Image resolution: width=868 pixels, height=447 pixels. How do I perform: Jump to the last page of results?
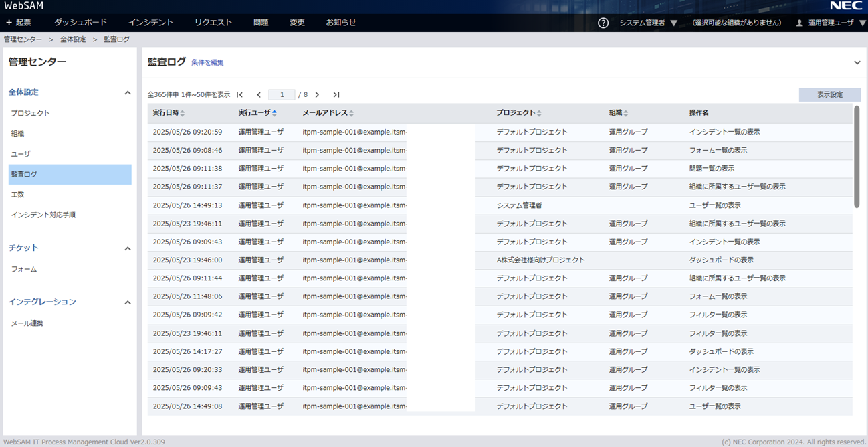point(336,95)
